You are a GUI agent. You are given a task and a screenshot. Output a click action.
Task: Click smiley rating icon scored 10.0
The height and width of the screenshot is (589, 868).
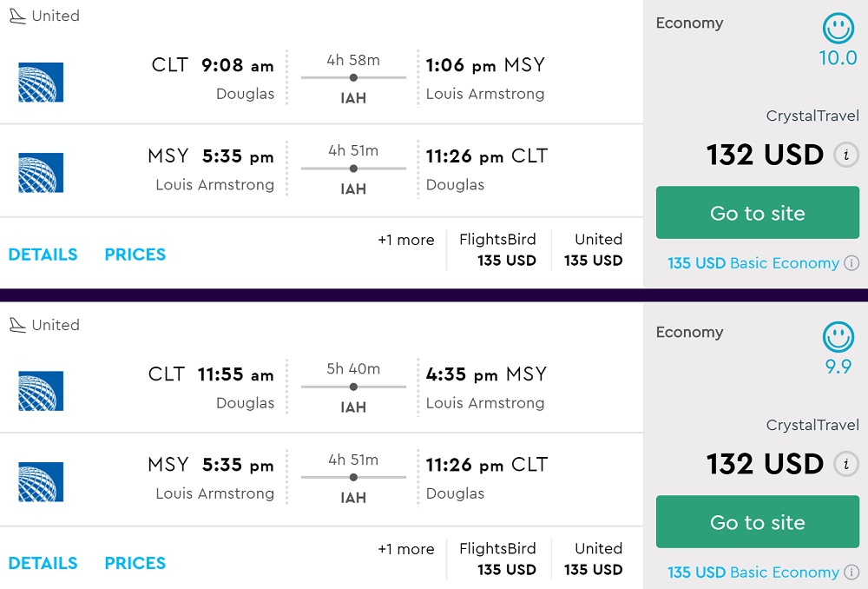pyautogui.click(x=838, y=29)
